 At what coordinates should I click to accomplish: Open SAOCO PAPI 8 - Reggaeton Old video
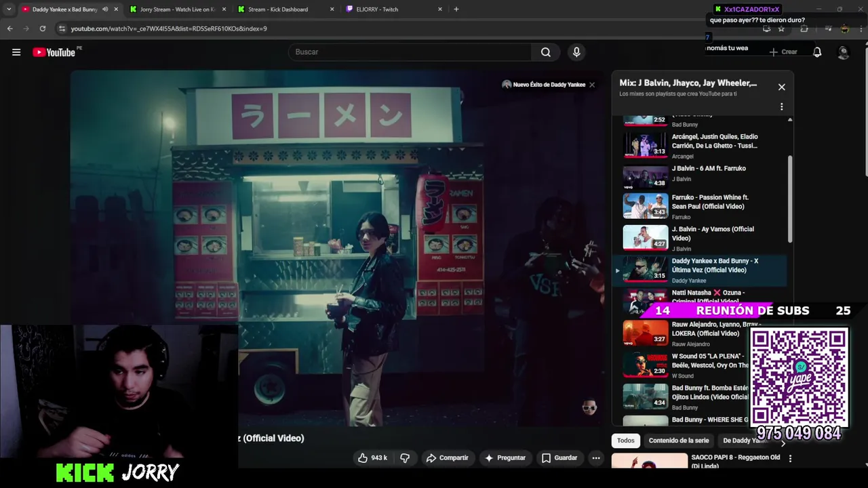736,462
